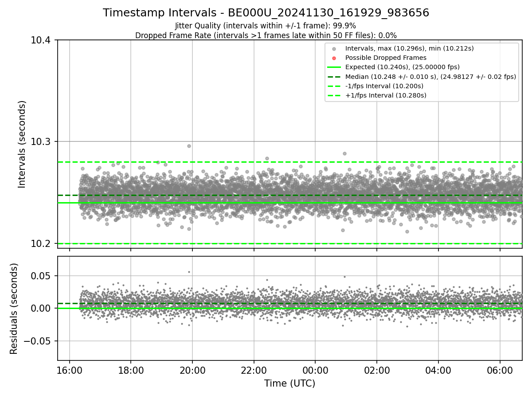Click the x-axis tick label 02:00
Viewport: 532px width, 399px height.
[x=377, y=370]
